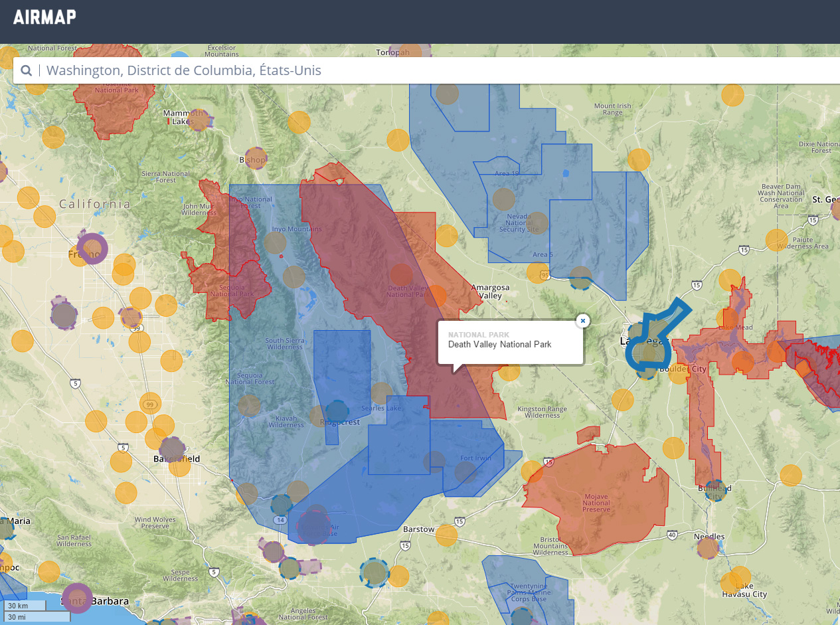This screenshot has height=625, width=840.
Task: Click the 'Needles' city label
Action: tap(709, 536)
